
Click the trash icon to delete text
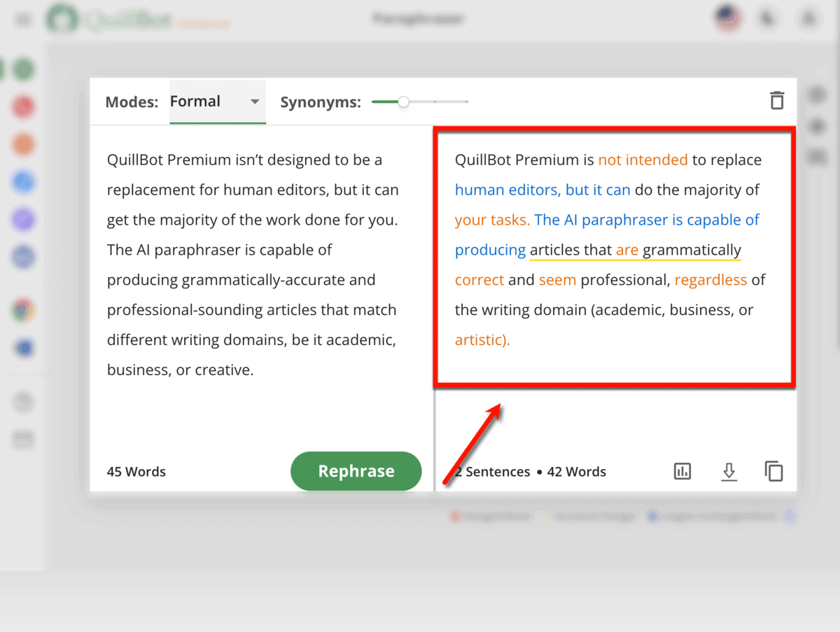pyautogui.click(x=776, y=101)
